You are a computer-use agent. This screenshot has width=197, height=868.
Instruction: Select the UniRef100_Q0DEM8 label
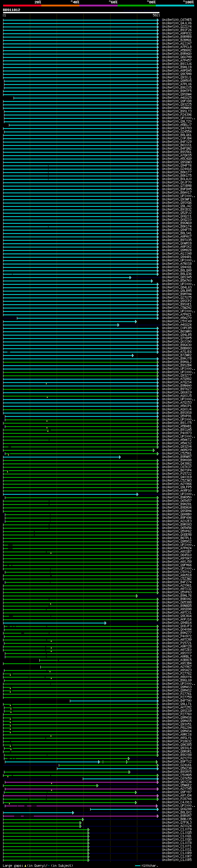(176, 535)
